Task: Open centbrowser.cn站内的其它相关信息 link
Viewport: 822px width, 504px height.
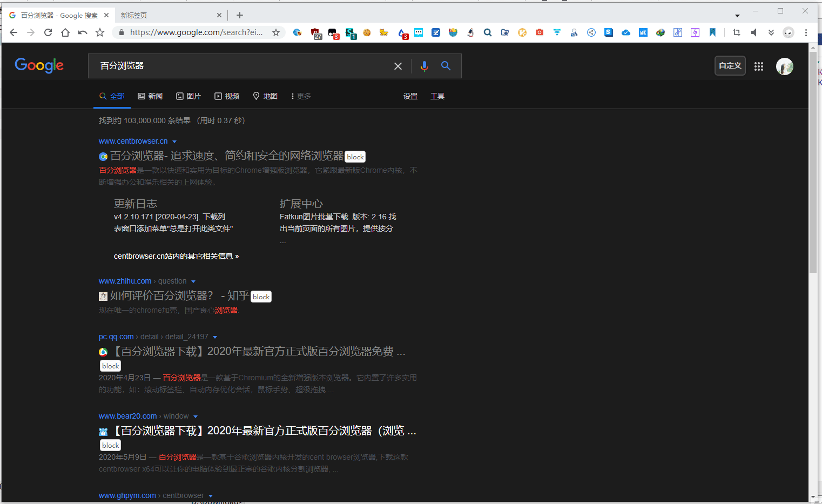Action: coord(176,256)
